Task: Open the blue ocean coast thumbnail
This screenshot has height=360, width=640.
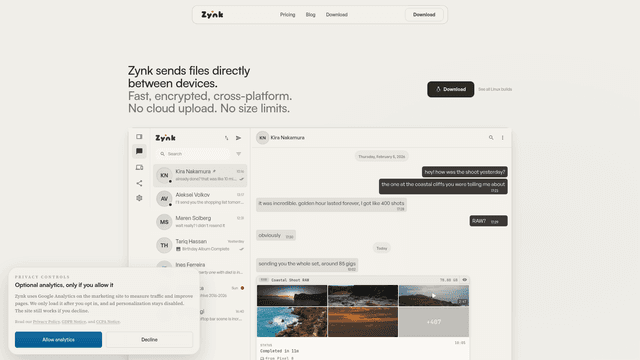Action: pyautogui.click(x=292, y=322)
